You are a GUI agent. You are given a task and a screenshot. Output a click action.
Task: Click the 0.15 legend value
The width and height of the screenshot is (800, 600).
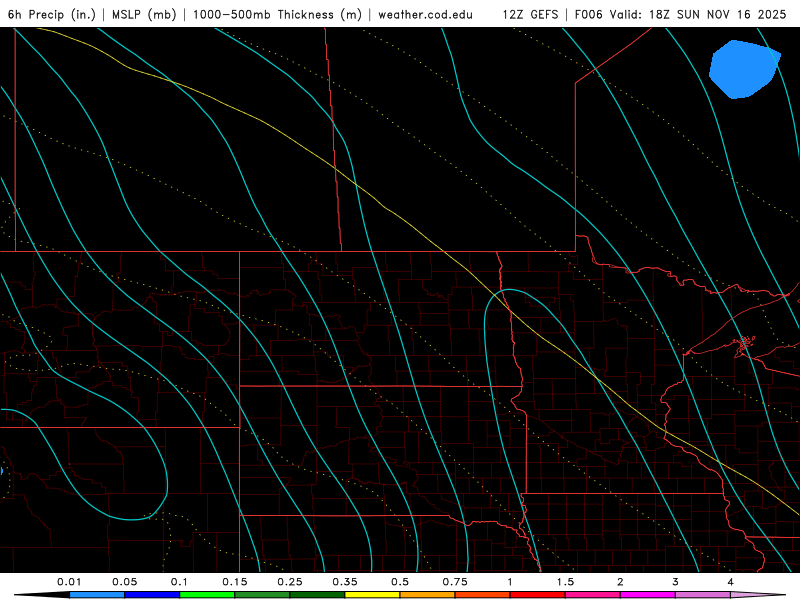[x=235, y=582]
